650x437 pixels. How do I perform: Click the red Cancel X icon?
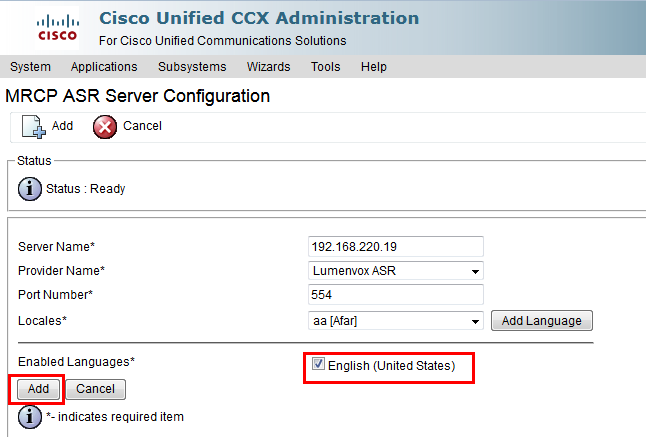tap(105, 126)
